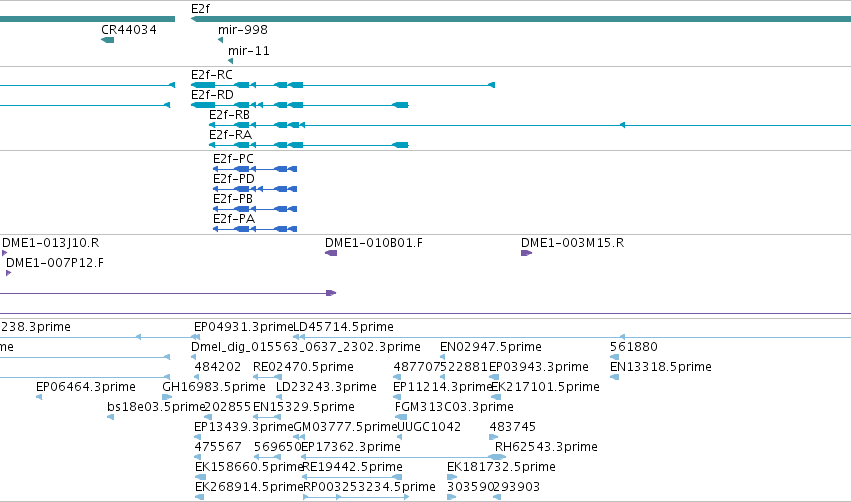This screenshot has height=502, width=851.
Task: Open the GM03777.5prime EST label
Action: pyautogui.click(x=346, y=427)
